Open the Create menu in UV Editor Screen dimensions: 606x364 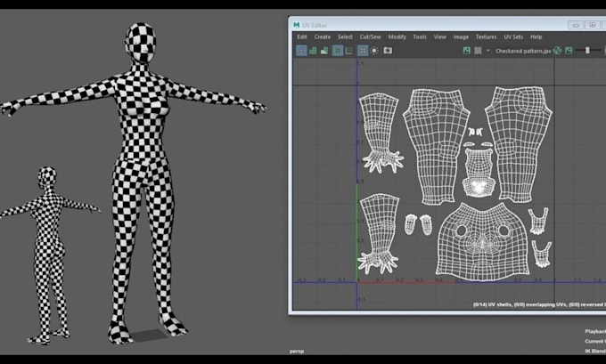pos(323,37)
